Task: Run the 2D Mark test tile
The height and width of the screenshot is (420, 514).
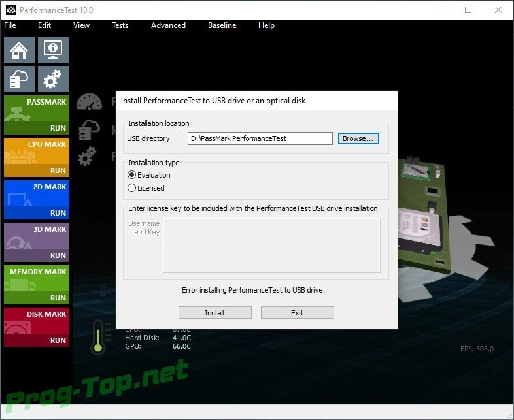Action: coord(37,200)
